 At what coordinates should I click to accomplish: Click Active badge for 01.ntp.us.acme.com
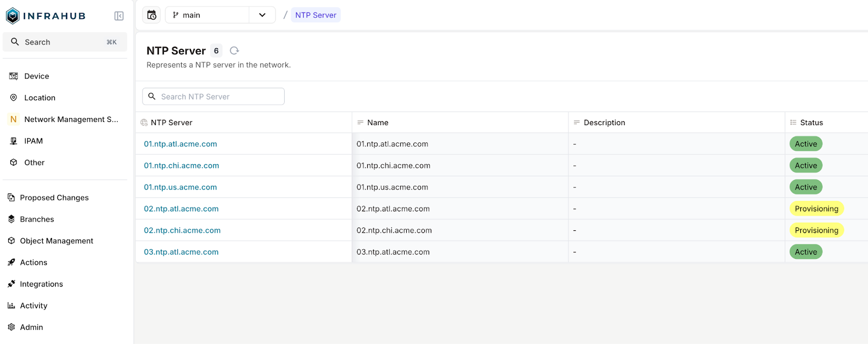tap(806, 187)
